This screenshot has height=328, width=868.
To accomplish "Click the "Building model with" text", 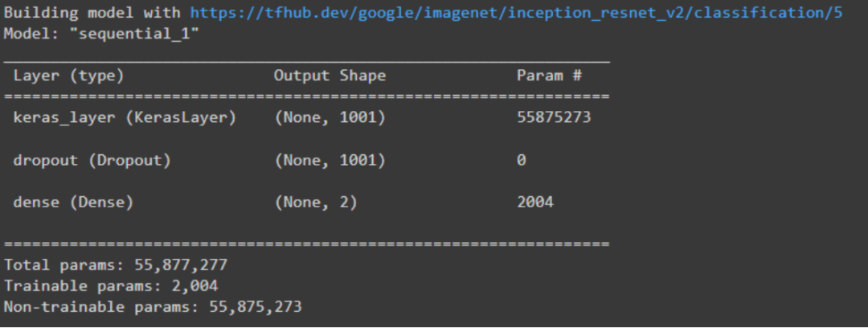I will tap(92, 13).
